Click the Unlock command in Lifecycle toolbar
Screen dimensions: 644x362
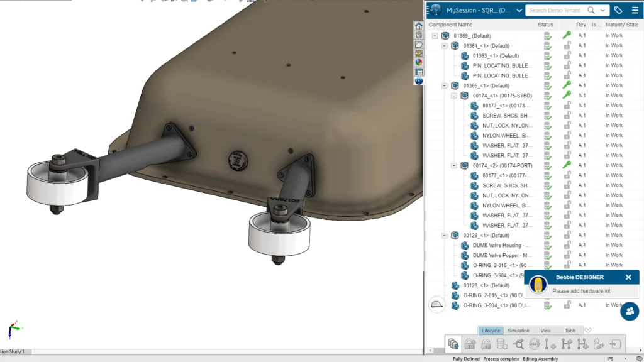click(x=486, y=344)
